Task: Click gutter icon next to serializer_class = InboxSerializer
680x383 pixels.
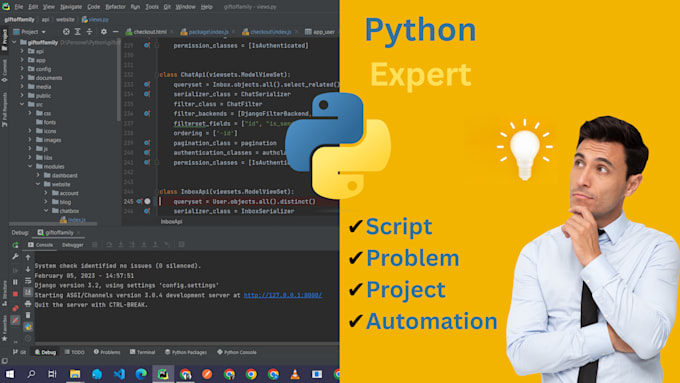Action: click(x=147, y=211)
